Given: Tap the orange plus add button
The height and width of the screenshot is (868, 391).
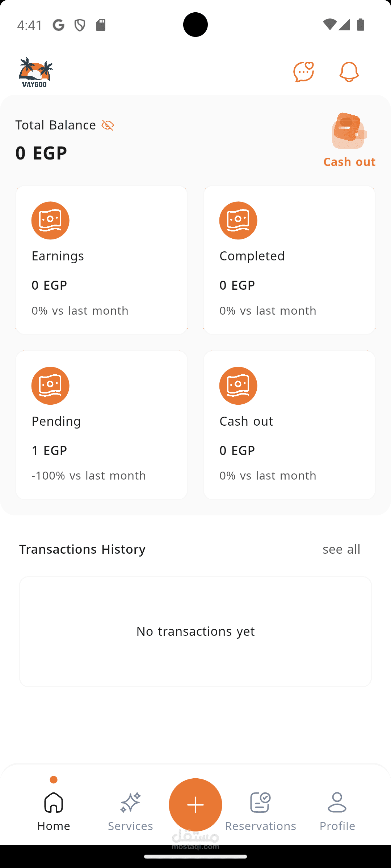Looking at the screenshot, I should [x=195, y=805].
